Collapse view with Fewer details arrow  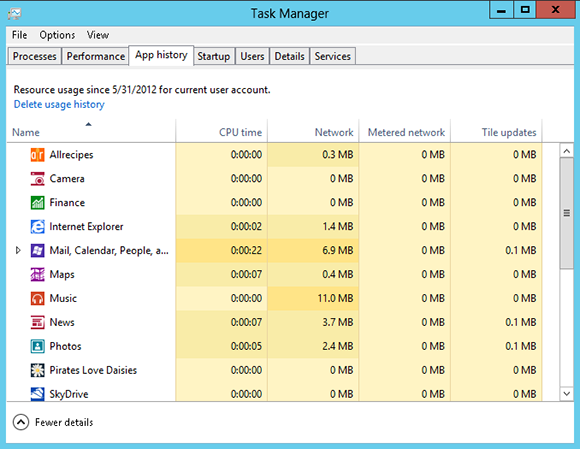tap(21, 422)
